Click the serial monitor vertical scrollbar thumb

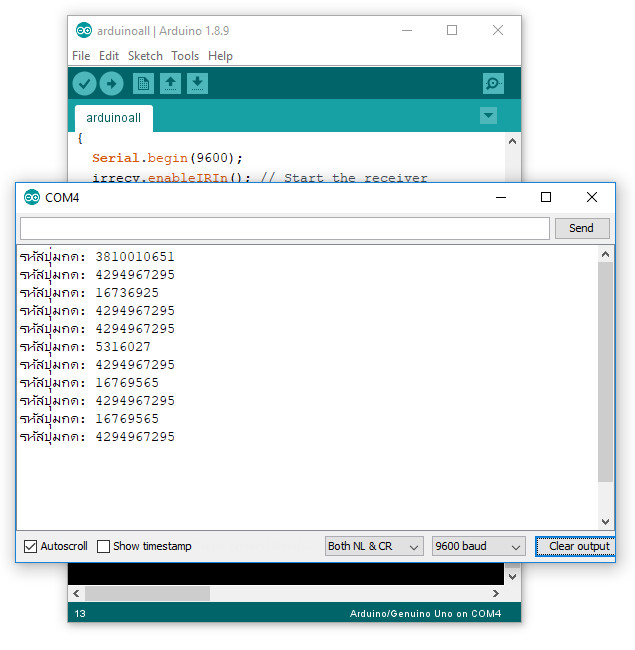click(605, 371)
